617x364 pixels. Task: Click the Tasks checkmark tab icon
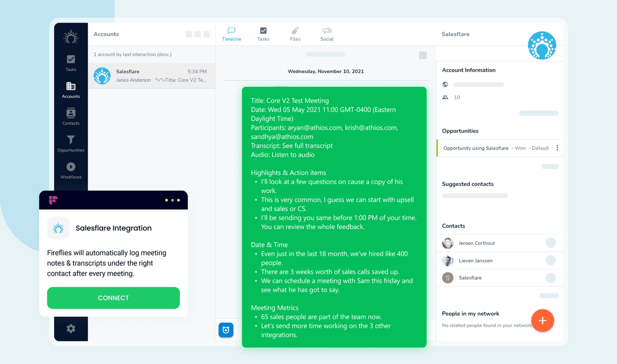pyautogui.click(x=263, y=31)
